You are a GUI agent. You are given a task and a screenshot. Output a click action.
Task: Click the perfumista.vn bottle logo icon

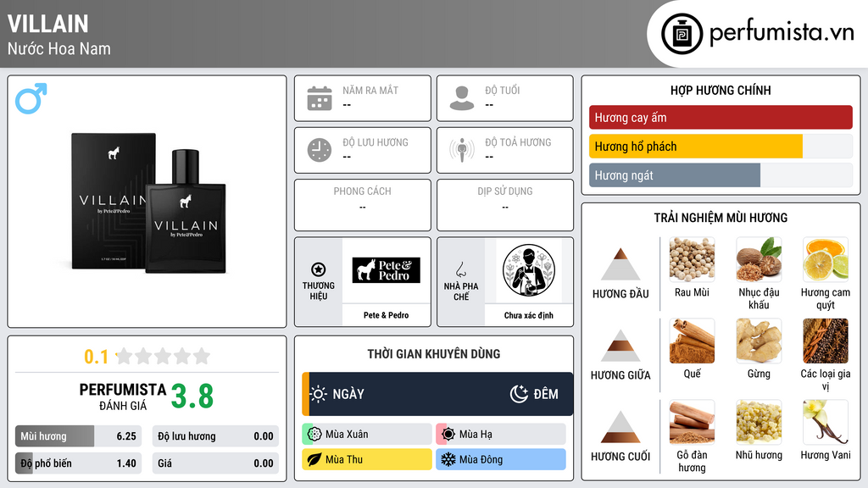[682, 34]
